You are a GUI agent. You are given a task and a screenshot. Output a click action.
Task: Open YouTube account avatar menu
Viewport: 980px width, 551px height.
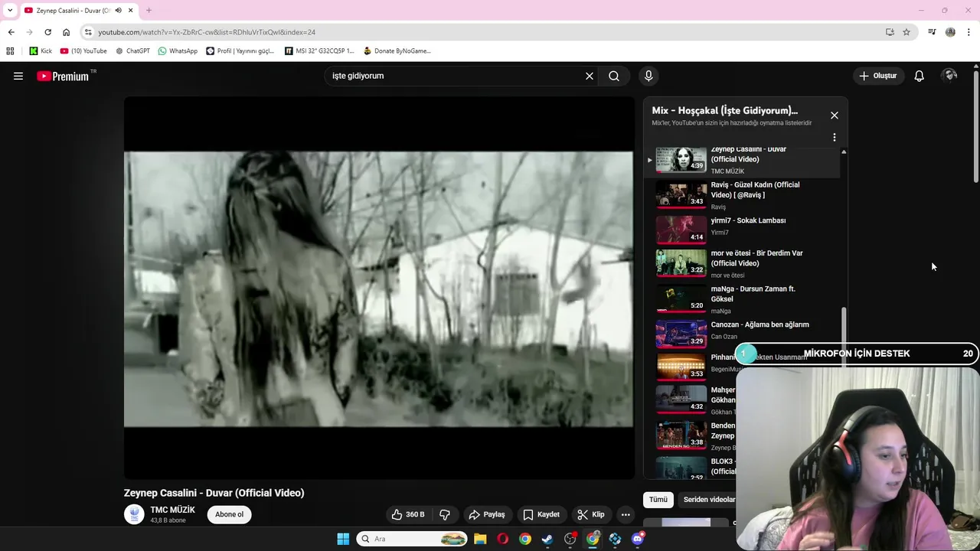pos(950,76)
